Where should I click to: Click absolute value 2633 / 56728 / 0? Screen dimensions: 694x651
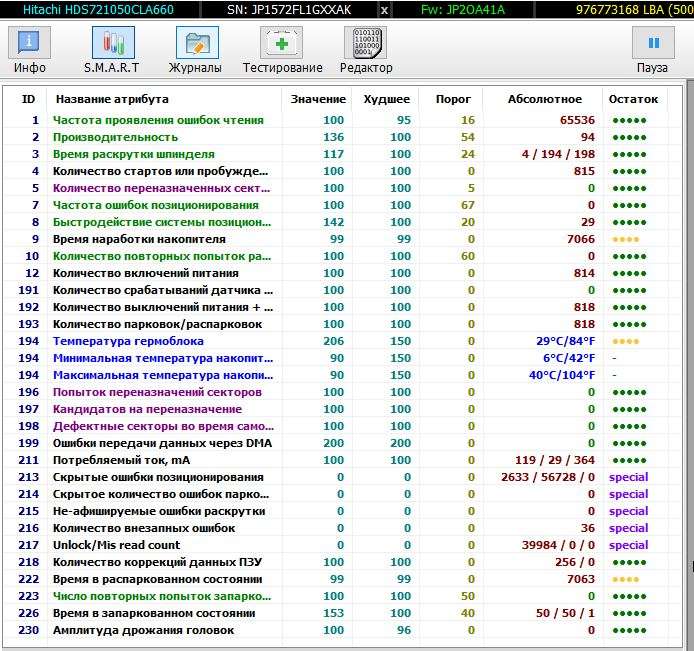click(548, 477)
